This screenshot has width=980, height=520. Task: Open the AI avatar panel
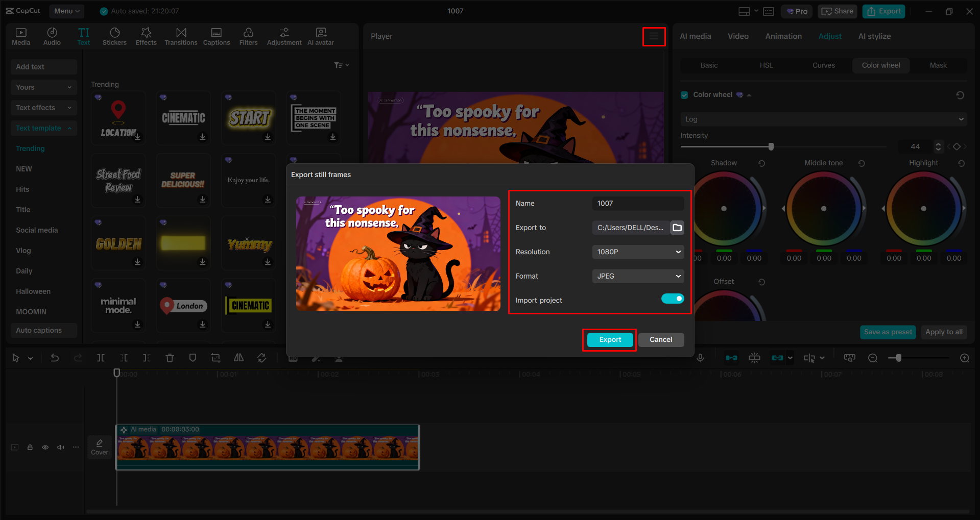[321, 37]
